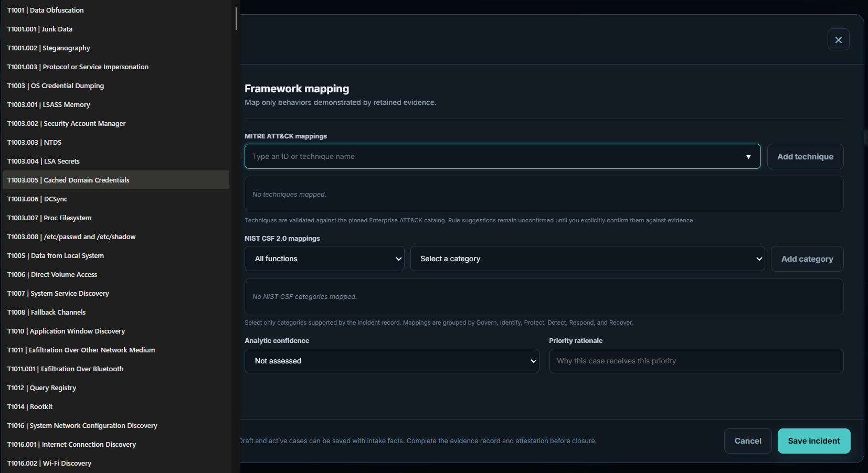868x473 pixels.
Task: Choose T1003.008 /etc/passwd and /etc/shadow
Action: coord(116,236)
